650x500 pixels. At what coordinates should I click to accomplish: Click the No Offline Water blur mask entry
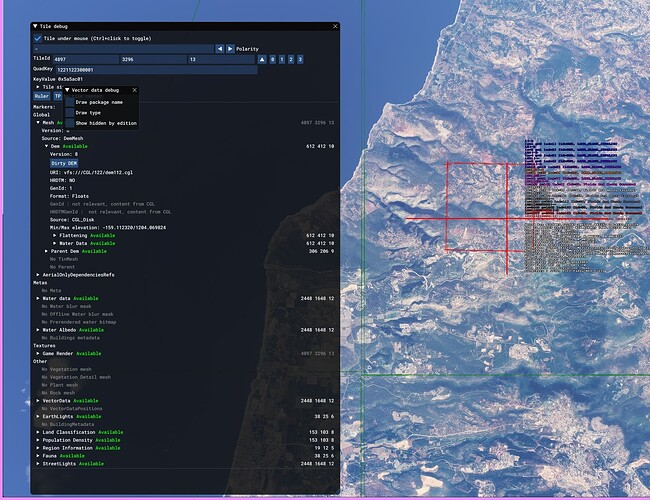click(x=78, y=314)
